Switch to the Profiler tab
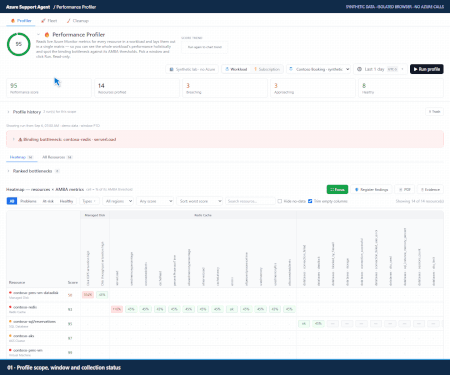 (x=21, y=21)
